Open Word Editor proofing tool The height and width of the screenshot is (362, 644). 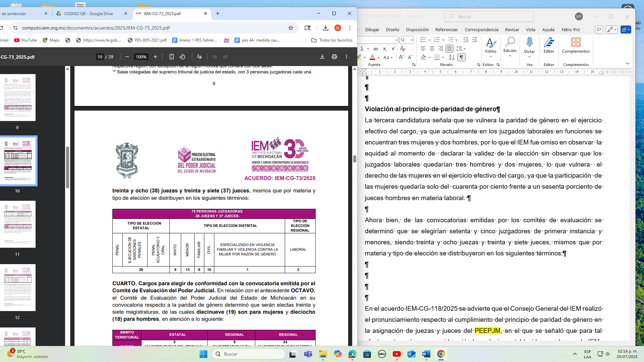pos(549,46)
